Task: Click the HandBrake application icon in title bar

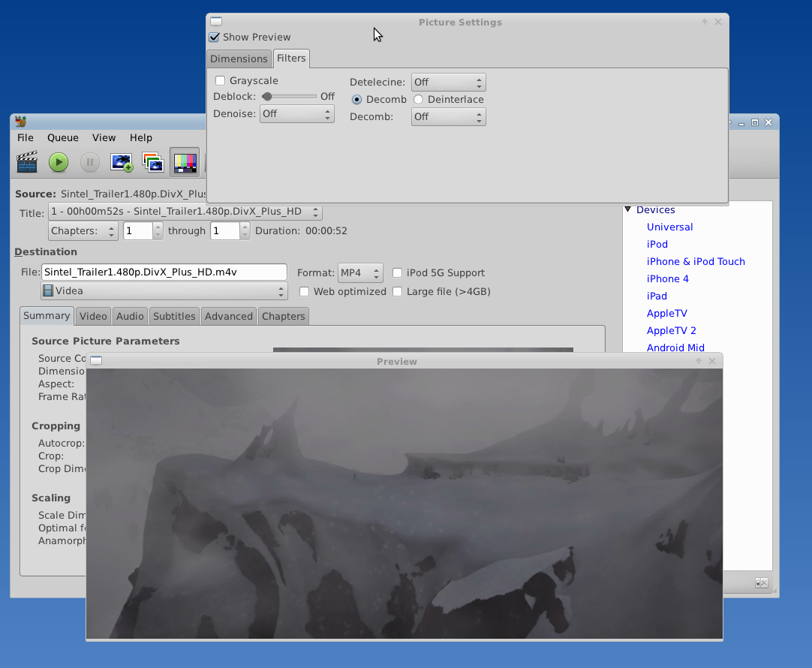Action: (21, 121)
